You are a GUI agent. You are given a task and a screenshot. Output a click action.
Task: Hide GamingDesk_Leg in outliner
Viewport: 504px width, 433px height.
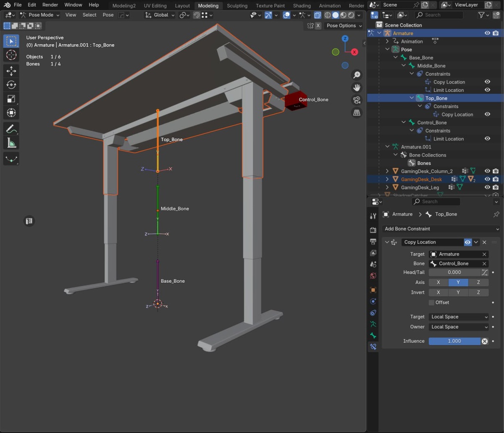pyautogui.click(x=487, y=187)
